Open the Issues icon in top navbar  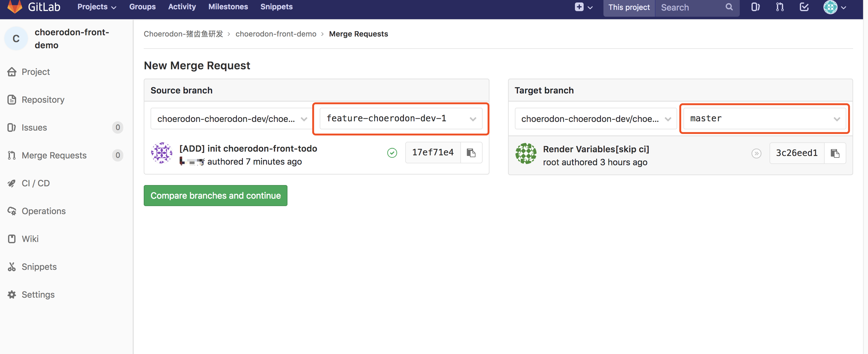755,7
